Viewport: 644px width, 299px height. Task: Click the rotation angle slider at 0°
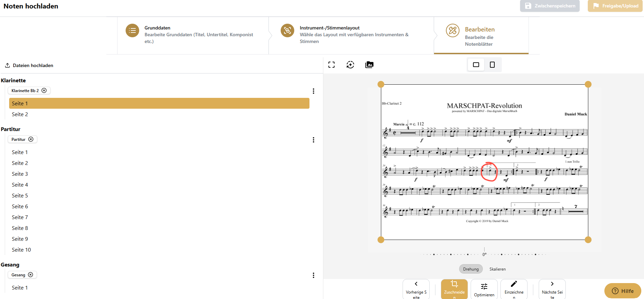(485, 254)
